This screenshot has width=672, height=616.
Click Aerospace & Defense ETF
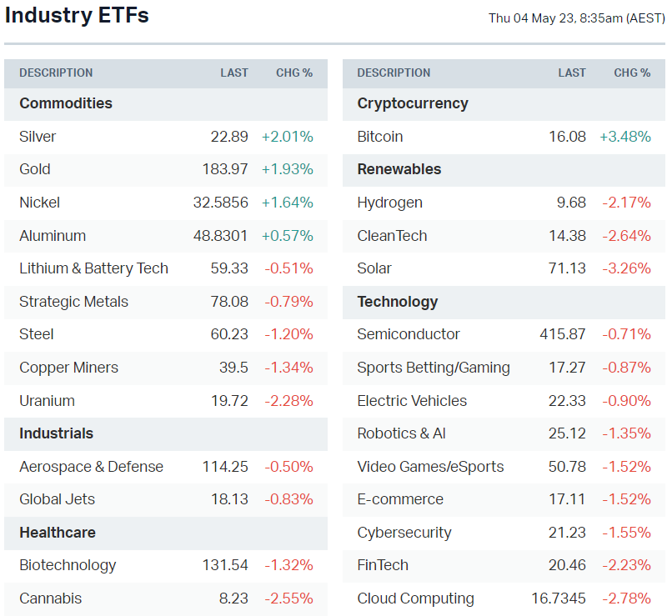pyautogui.click(x=91, y=467)
